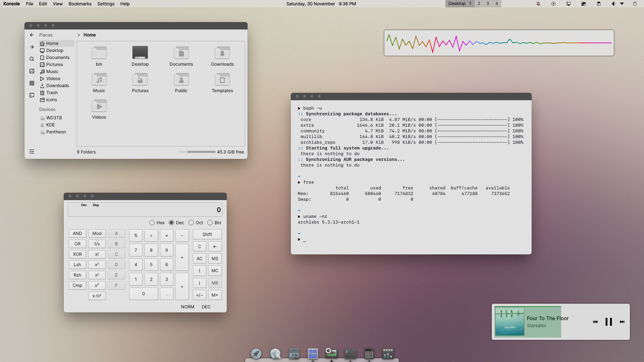644x362 pixels.
Task: Open the Settings menu
Action: 106,4
